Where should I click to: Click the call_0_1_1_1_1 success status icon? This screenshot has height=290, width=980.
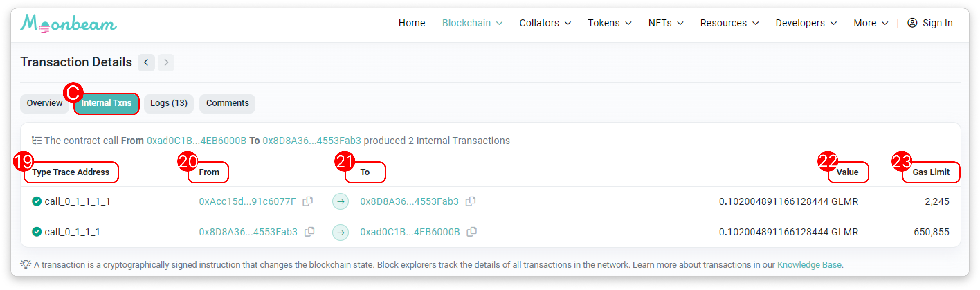tap(37, 201)
